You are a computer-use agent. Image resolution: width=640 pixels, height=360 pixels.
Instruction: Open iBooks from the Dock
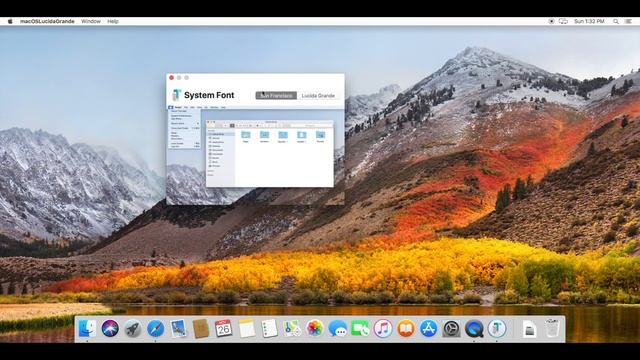coord(406,328)
